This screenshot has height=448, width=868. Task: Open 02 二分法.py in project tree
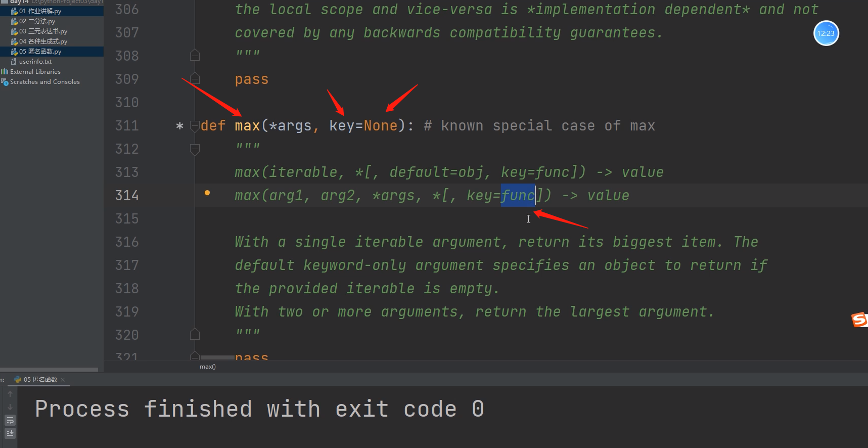[36, 21]
